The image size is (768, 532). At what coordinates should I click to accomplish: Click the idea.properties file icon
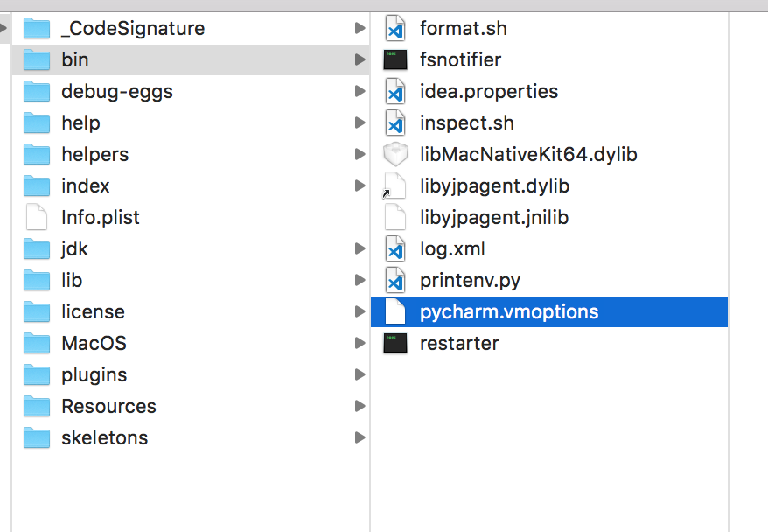click(395, 91)
